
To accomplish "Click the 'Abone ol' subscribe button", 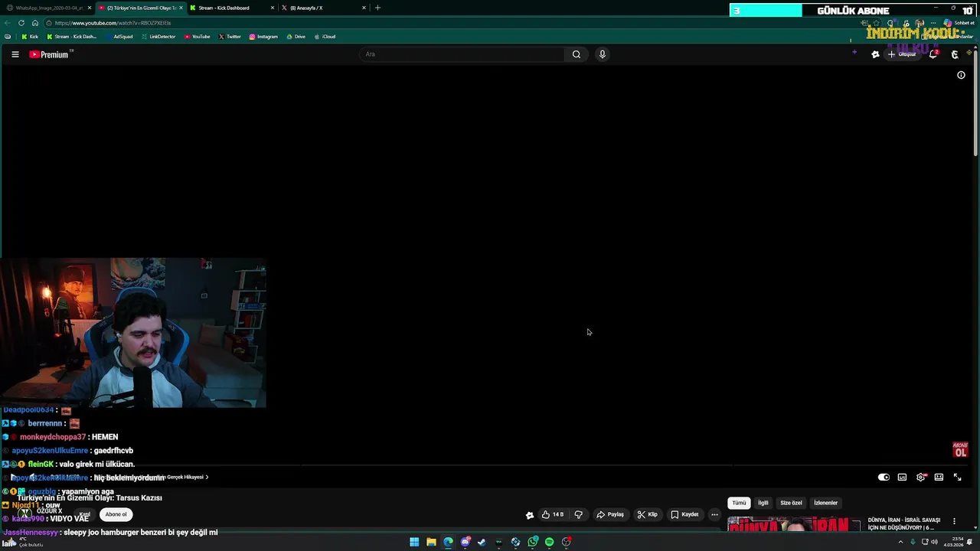I will 116,514.
